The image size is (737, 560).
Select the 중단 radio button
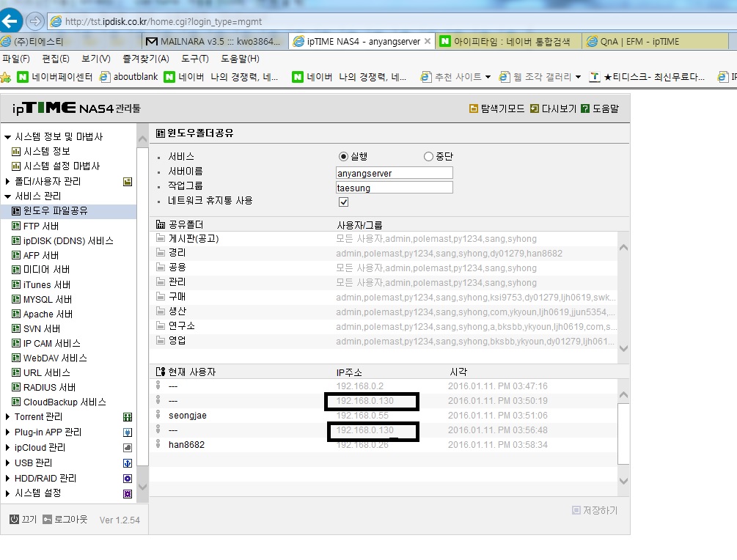click(428, 156)
